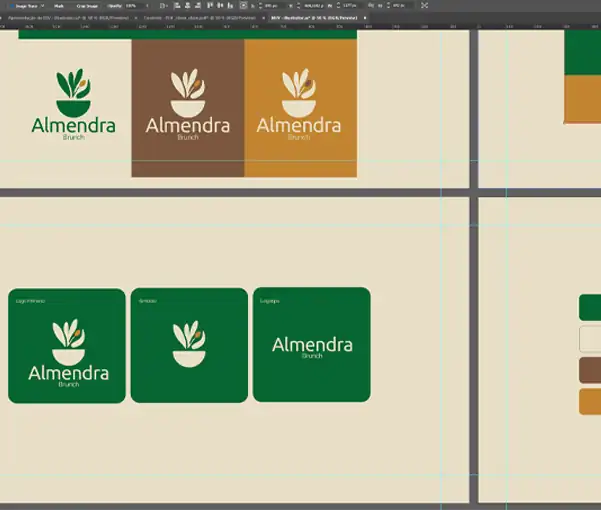Click the Mask button in control bar
601x510 pixels.
click(x=59, y=6)
